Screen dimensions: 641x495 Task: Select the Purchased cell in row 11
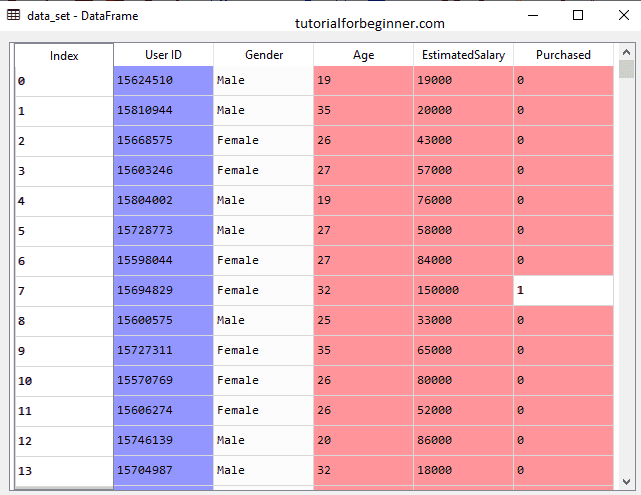point(563,410)
